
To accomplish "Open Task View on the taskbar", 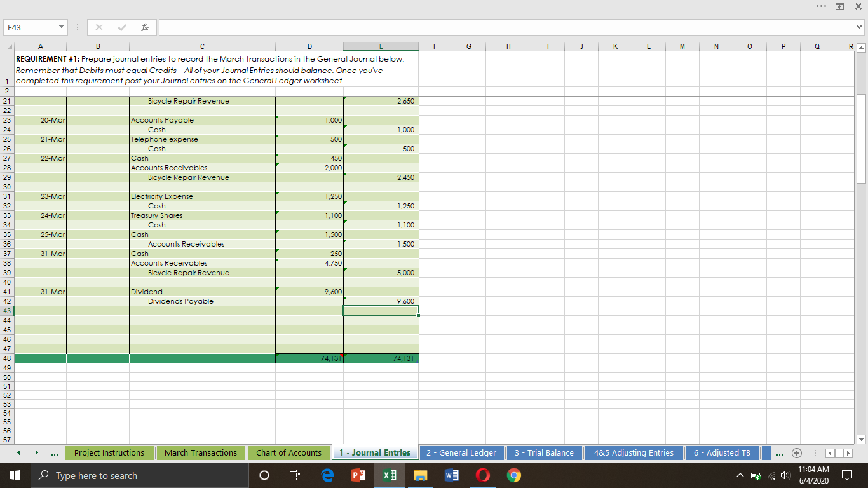I will pos(294,475).
